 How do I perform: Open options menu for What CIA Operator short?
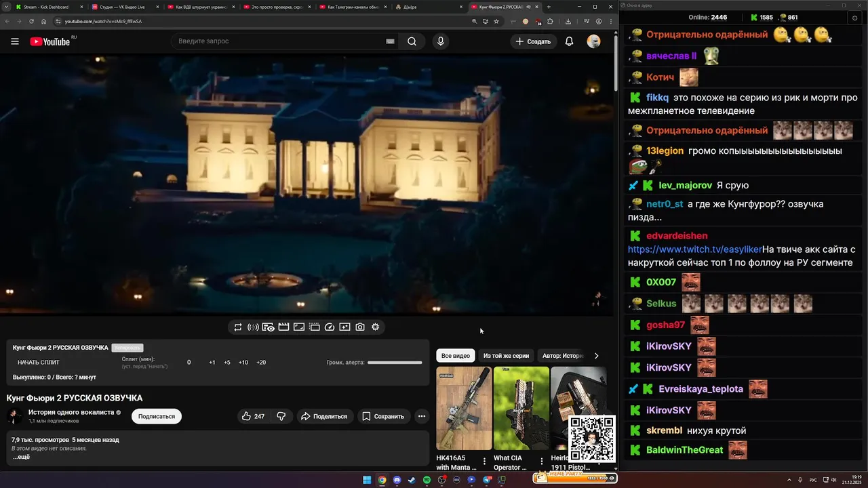coord(541,462)
